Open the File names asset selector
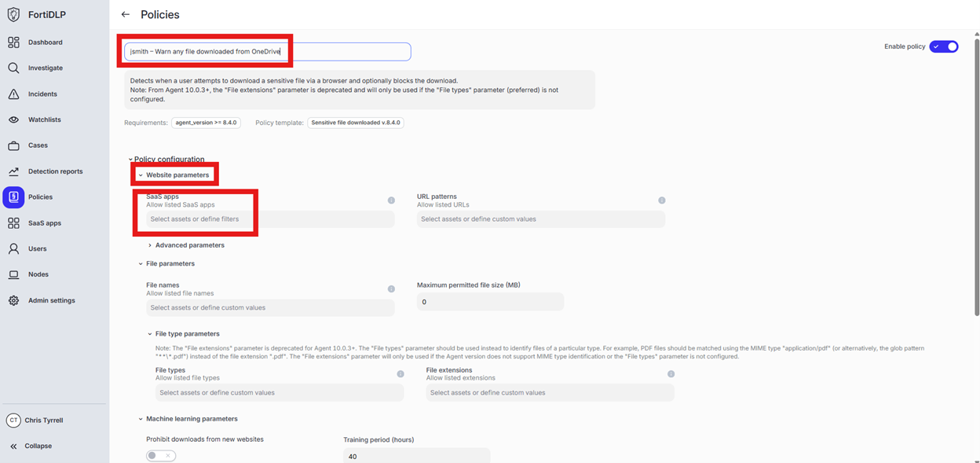This screenshot has height=463, width=980. tap(270, 308)
